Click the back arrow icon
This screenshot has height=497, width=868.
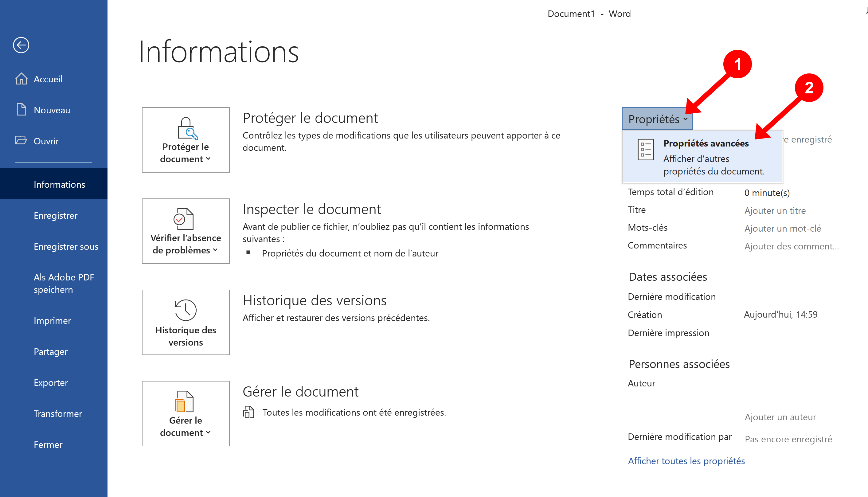pyautogui.click(x=21, y=45)
